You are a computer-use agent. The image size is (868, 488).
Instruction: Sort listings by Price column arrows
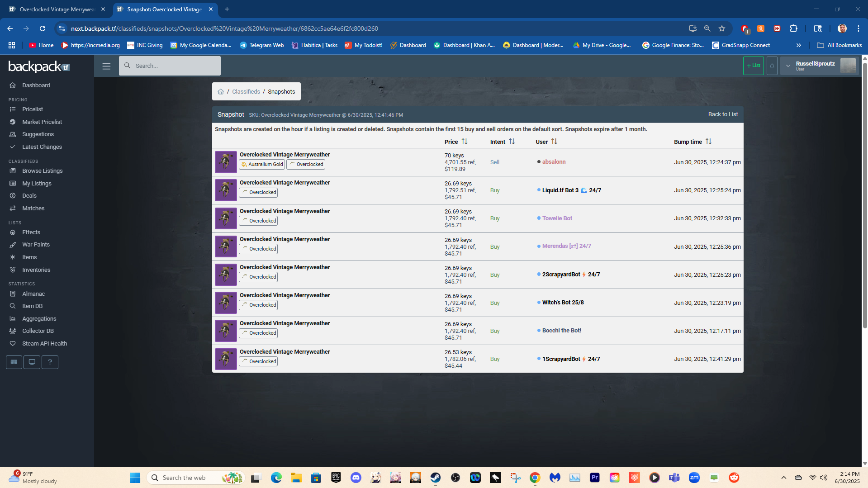(x=465, y=142)
